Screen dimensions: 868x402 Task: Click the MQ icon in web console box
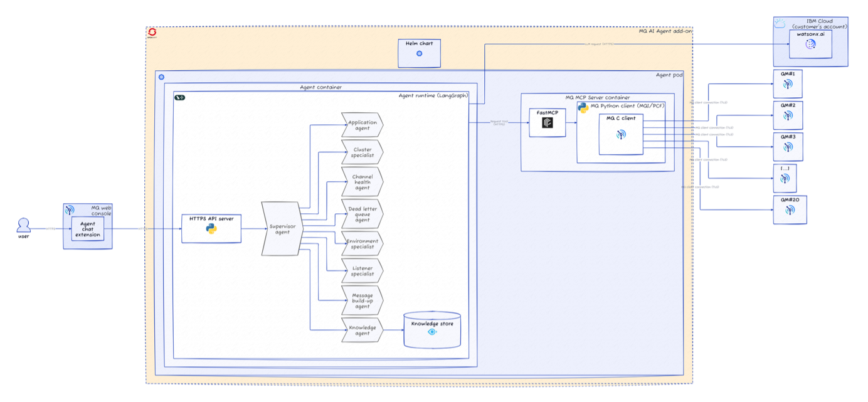tap(70, 210)
